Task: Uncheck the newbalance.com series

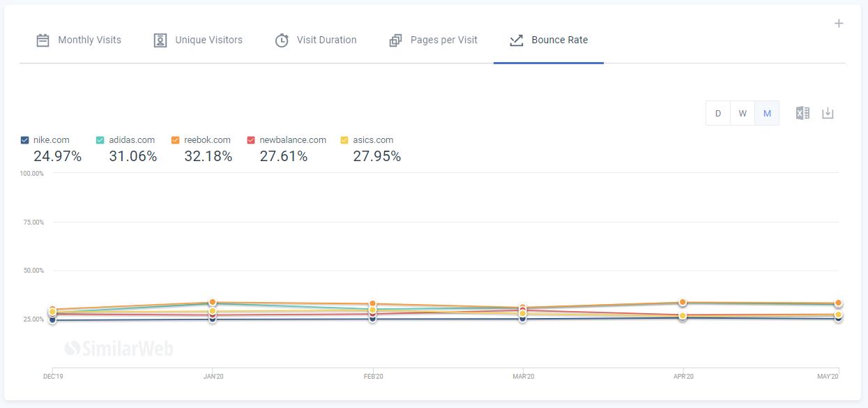Action: tap(251, 140)
